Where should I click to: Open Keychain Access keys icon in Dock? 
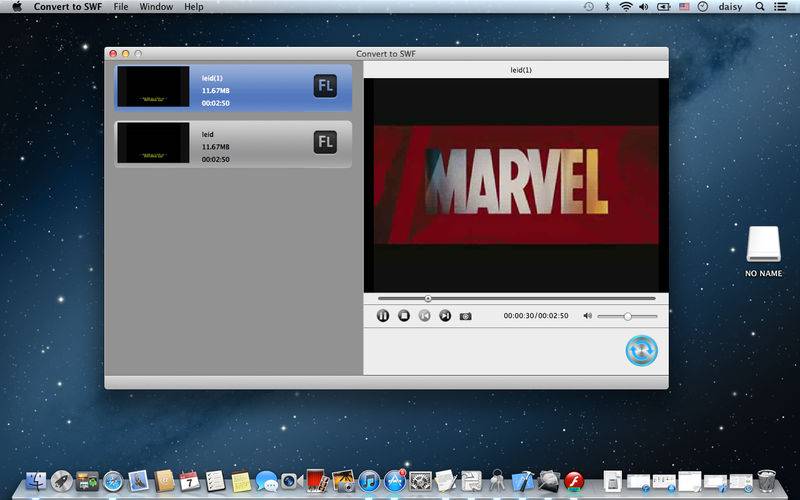[496, 481]
